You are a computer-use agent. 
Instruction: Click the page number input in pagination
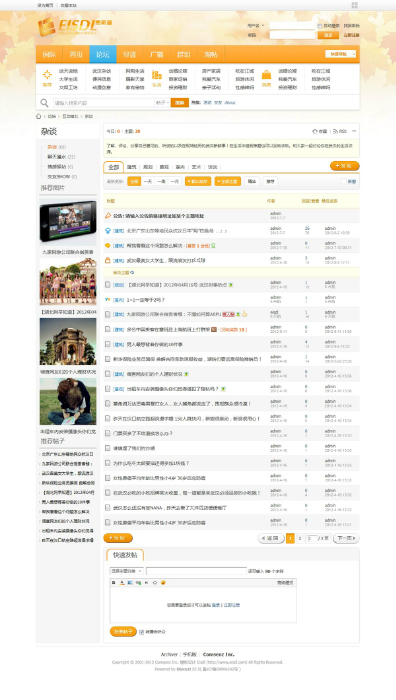(x=312, y=538)
